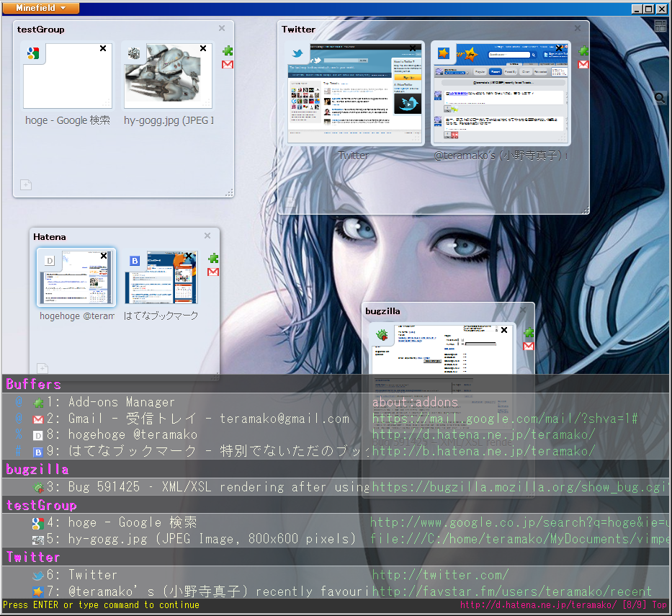Click the Twitter caption under Twitter thumbnail

coord(354,156)
